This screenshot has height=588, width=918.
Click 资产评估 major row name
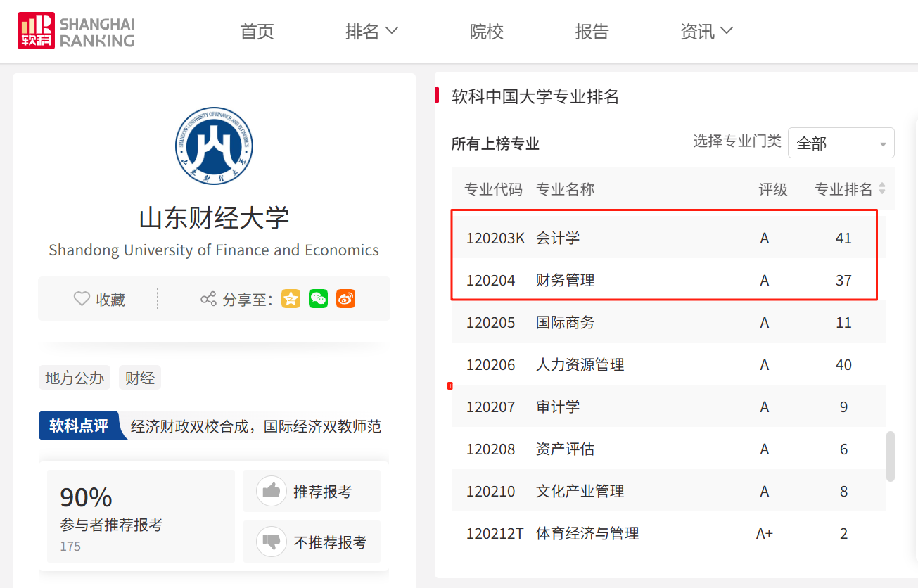click(566, 449)
